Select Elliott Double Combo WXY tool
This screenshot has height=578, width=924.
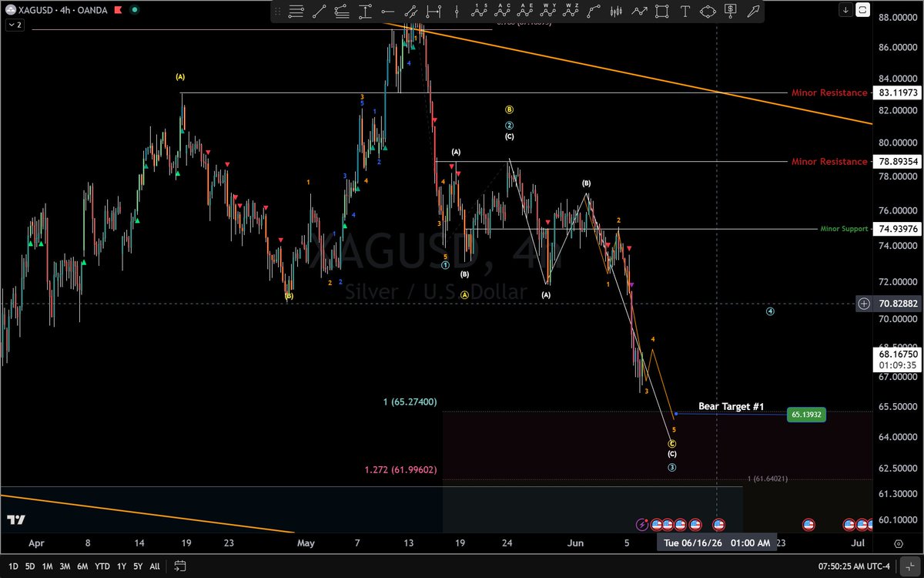coord(548,11)
